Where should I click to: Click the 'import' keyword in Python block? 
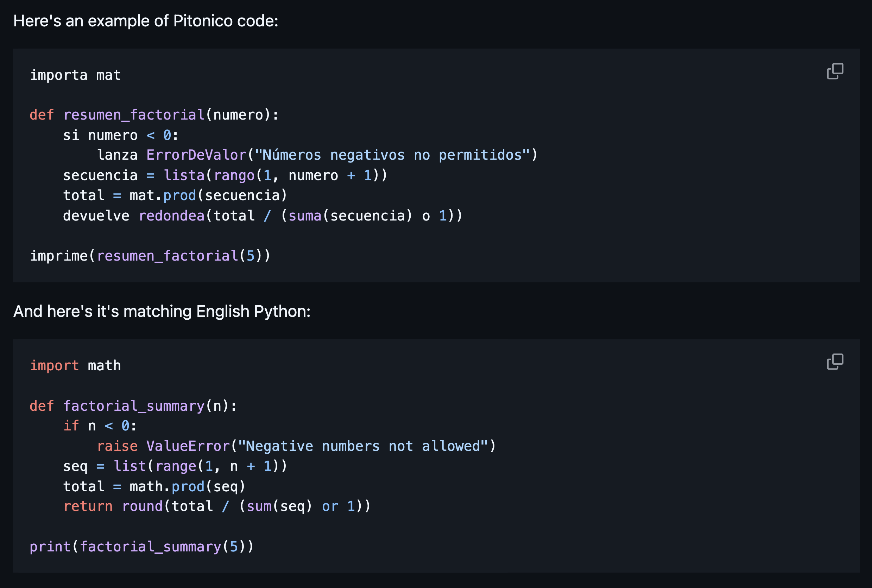55,366
